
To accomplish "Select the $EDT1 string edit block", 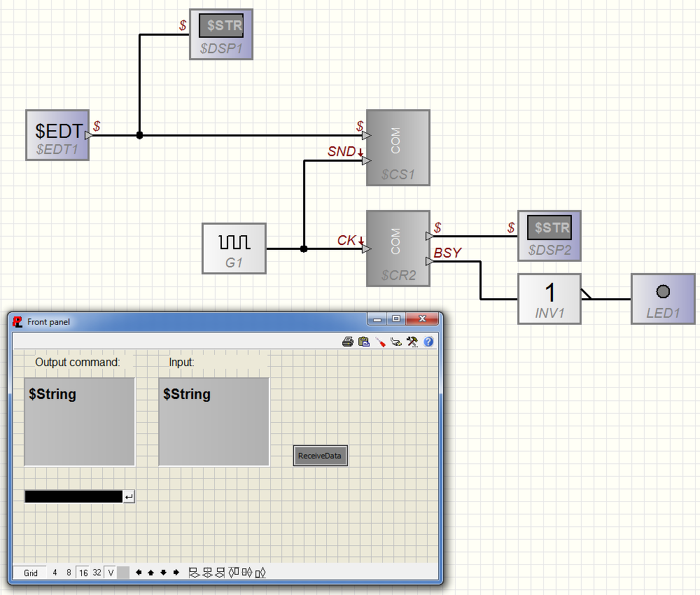I will tap(57, 135).
